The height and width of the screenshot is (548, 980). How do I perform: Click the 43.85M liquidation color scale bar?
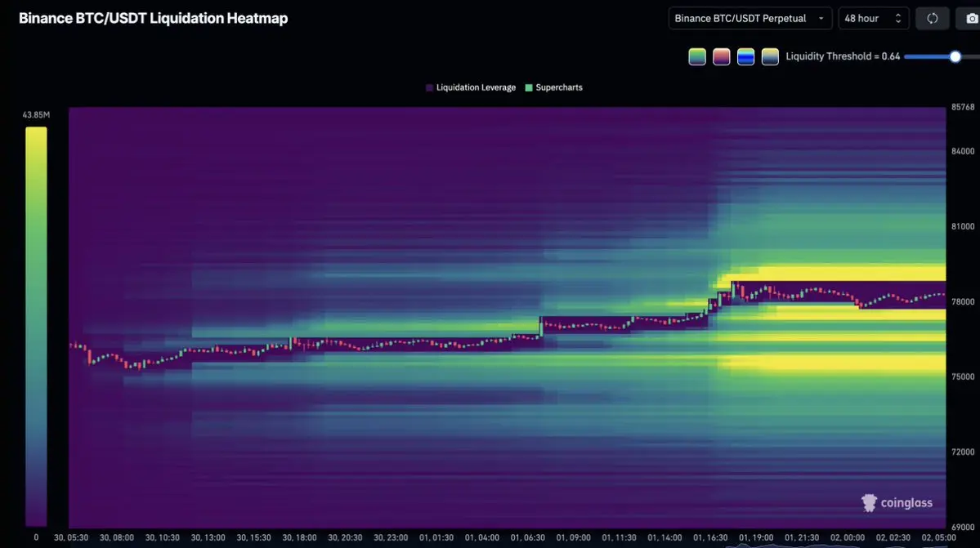click(36, 327)
